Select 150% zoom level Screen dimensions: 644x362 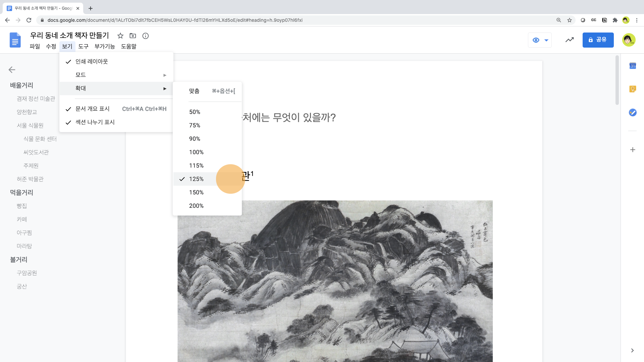click(x=196, y=192)
